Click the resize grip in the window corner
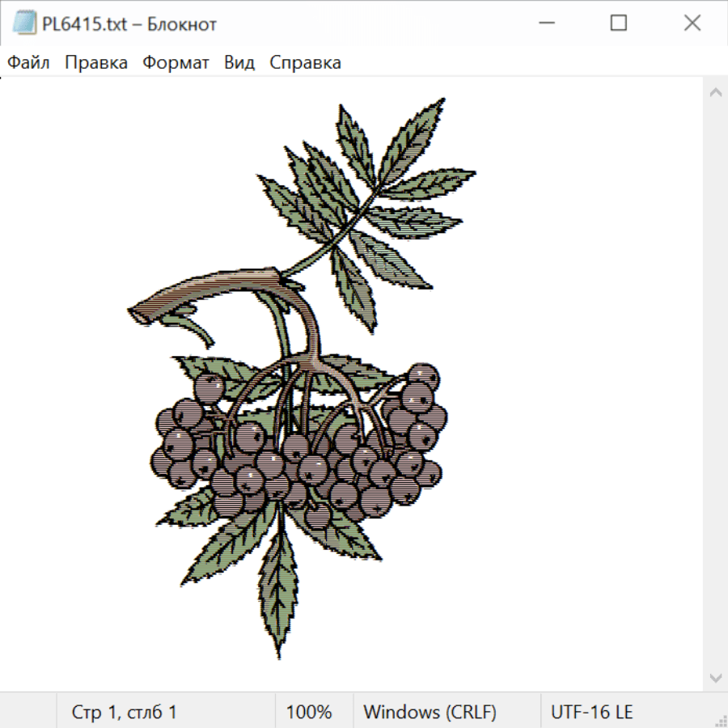 720,720
